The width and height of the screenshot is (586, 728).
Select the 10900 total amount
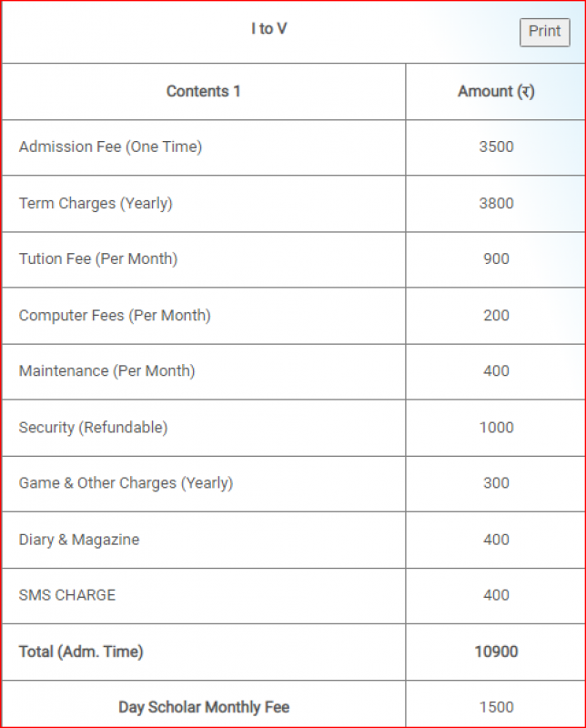pyautogui.click(x=496, y=652)
